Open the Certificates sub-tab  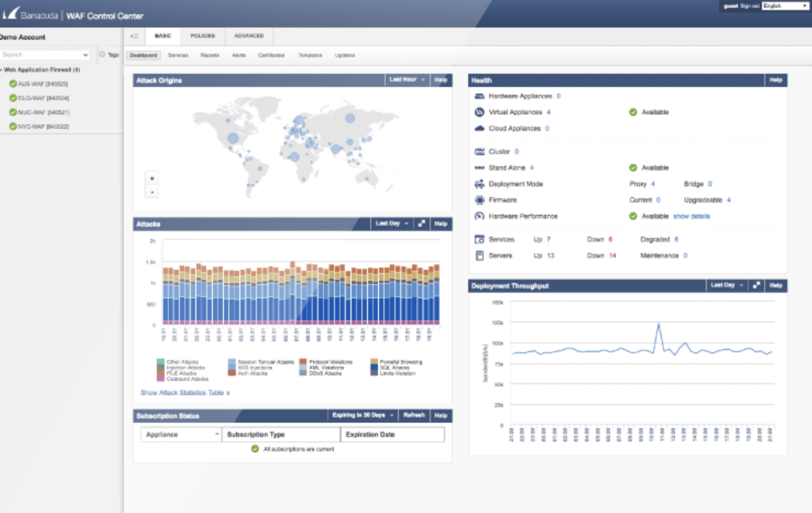click(x=271, y=56)
